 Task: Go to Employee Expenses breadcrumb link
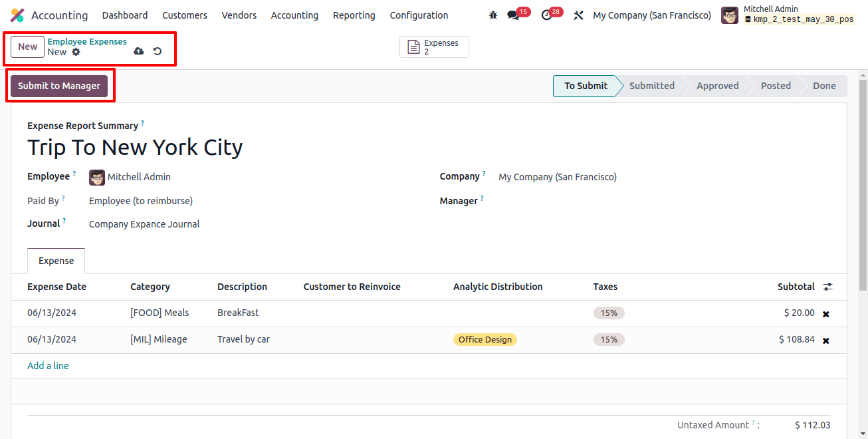tap(87, 41)
